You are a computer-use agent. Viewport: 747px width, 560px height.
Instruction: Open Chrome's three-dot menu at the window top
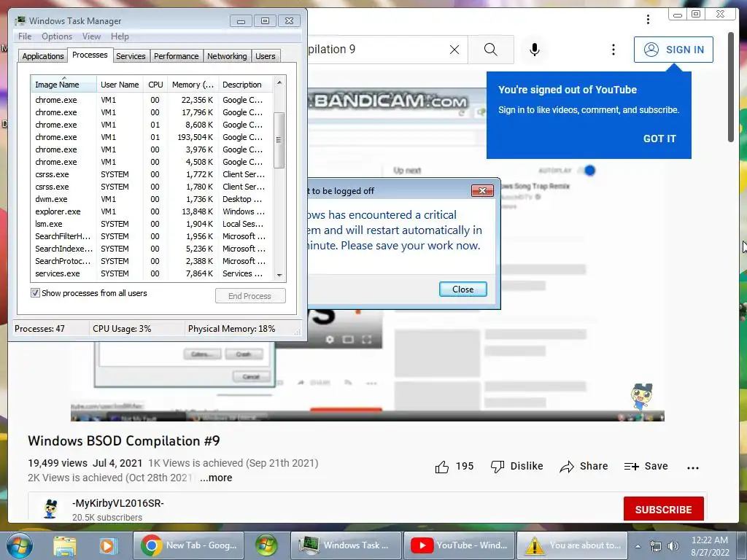(x=648, y=19)
